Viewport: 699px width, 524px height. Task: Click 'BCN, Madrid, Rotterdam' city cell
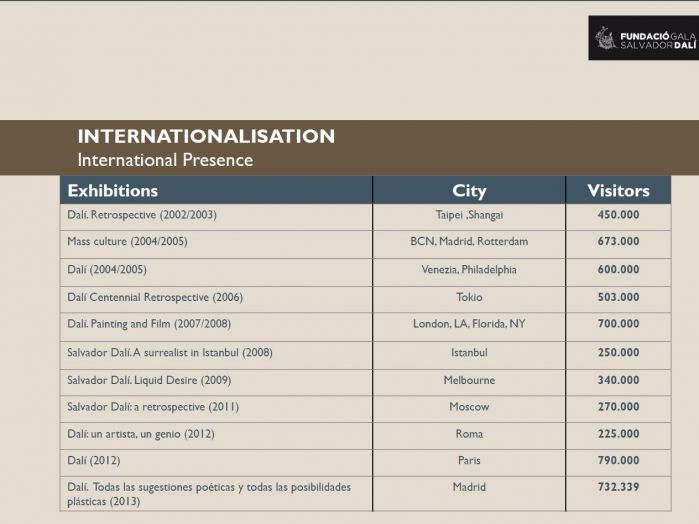point(469,244)
